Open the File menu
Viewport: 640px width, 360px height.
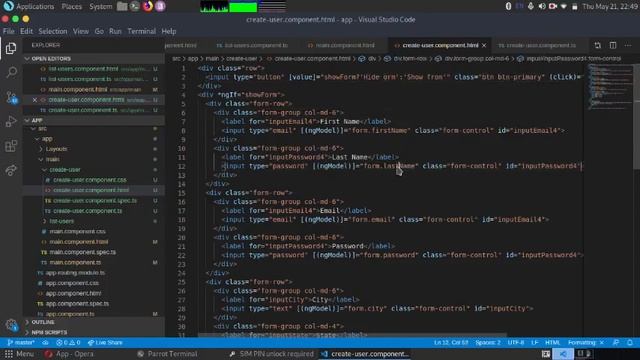click(9, 31)
